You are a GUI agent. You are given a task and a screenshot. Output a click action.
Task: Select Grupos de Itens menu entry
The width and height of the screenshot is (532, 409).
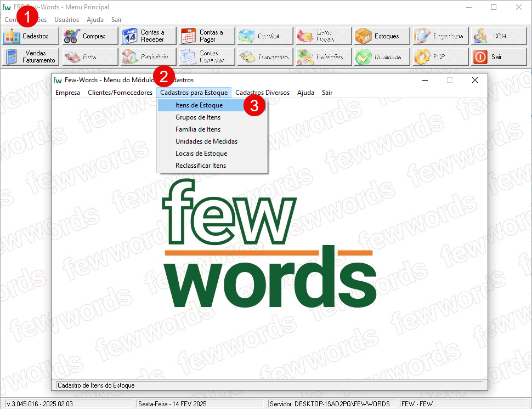212,117
